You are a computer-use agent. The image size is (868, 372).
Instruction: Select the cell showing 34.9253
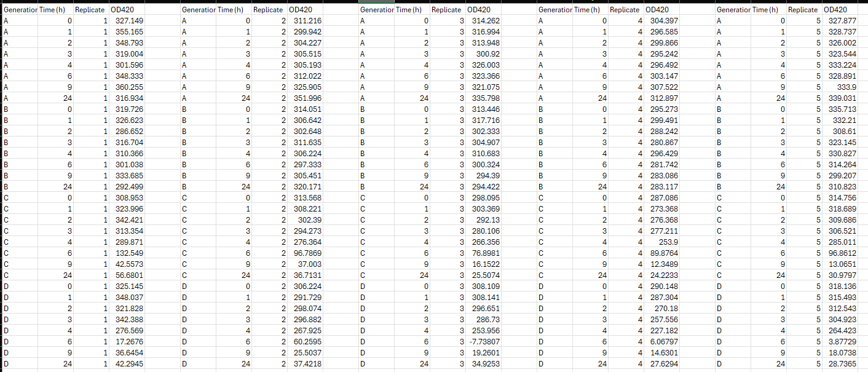[484, 364]
